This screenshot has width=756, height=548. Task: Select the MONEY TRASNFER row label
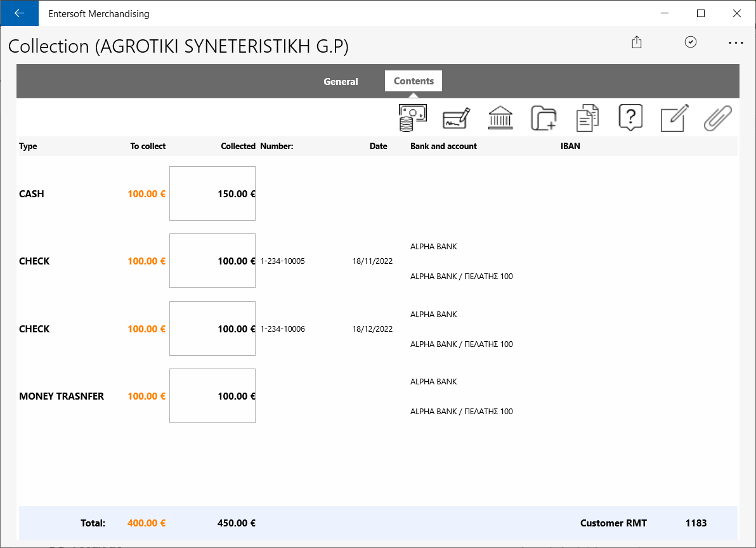pyautogui.click(x=62, y=396)
